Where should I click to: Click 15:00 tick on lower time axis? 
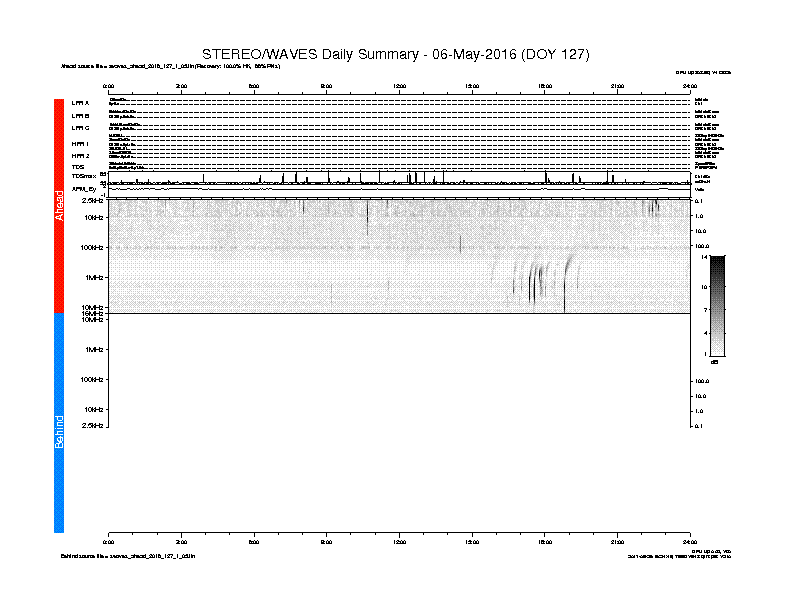pos(472,542)
